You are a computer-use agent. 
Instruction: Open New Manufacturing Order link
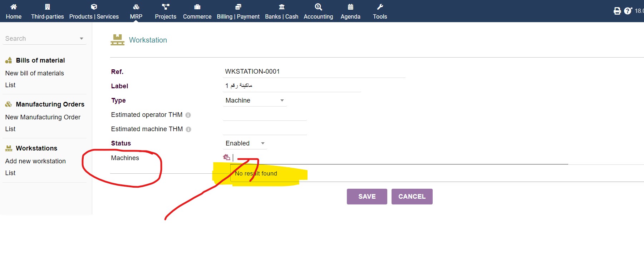pyautogui.click(x=43, y=117)
